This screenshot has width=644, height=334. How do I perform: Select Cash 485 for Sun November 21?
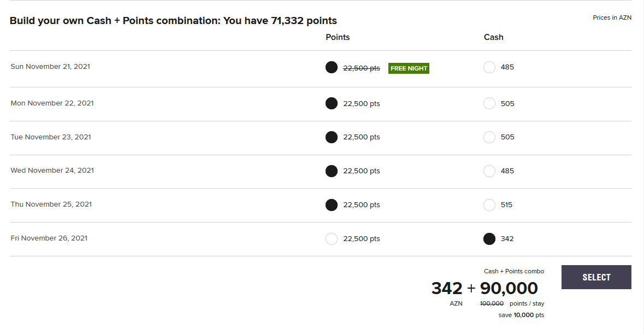click(x=489, y=67)
